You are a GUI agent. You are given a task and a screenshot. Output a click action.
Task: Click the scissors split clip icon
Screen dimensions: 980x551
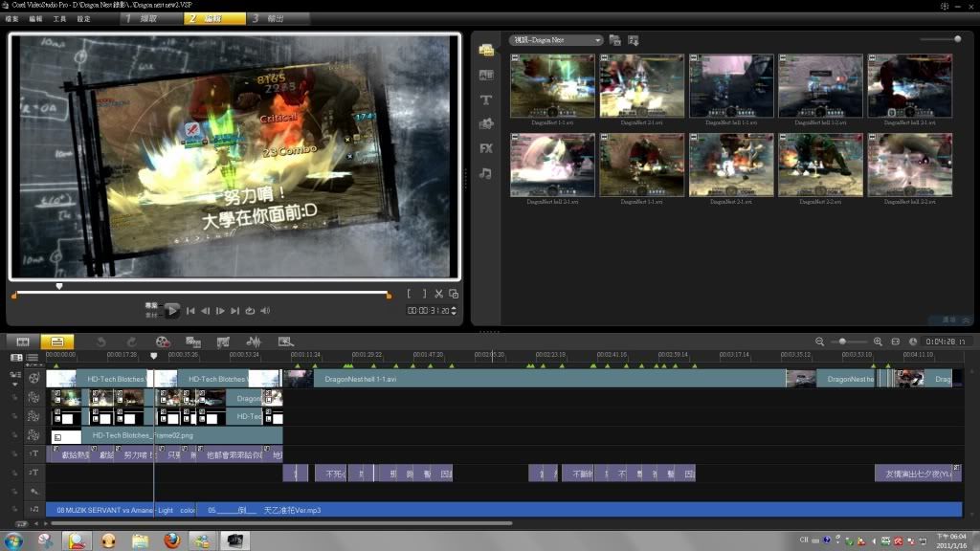coord(438,294)
